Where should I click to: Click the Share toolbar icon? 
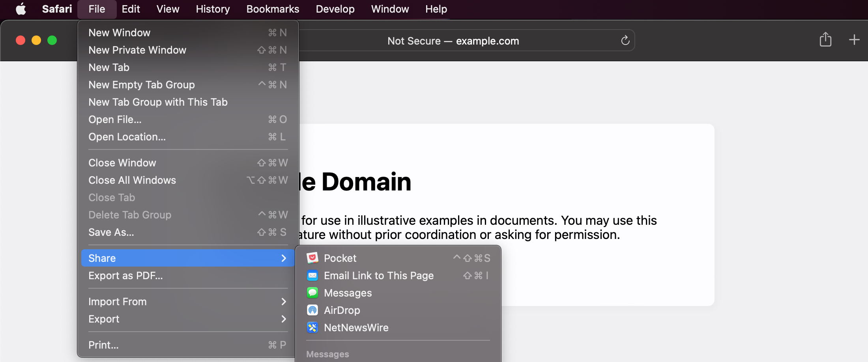825,40
